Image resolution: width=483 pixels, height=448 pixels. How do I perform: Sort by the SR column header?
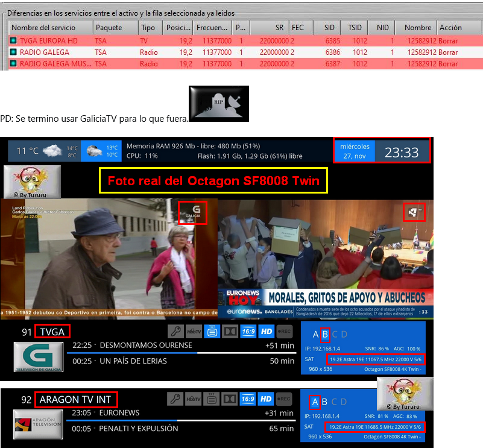point(270,28)
